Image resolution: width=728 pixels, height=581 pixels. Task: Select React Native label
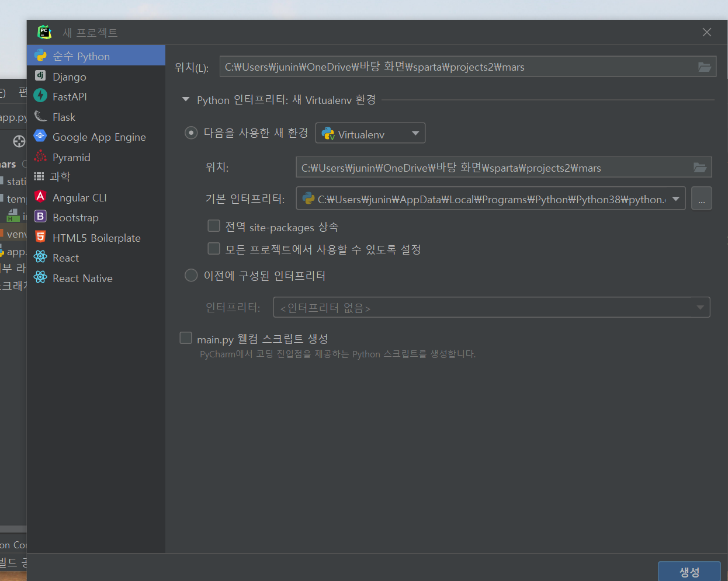pyautogui.click(x=82, y=279)
